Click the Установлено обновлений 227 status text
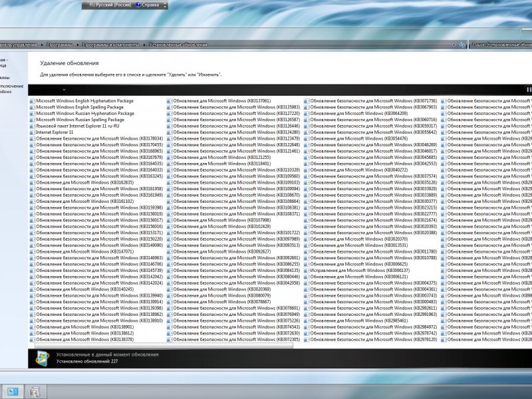The width and height of the screenshot is (532, 399). tap(87, 361)
